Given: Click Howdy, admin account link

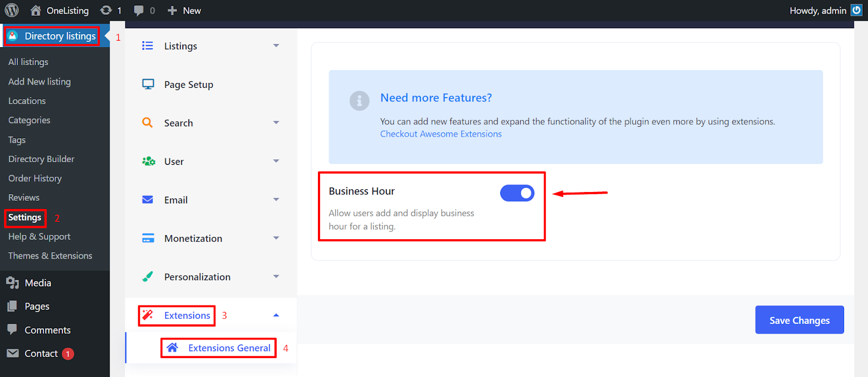Looking at the screenshot, I should tap(818, 11).
